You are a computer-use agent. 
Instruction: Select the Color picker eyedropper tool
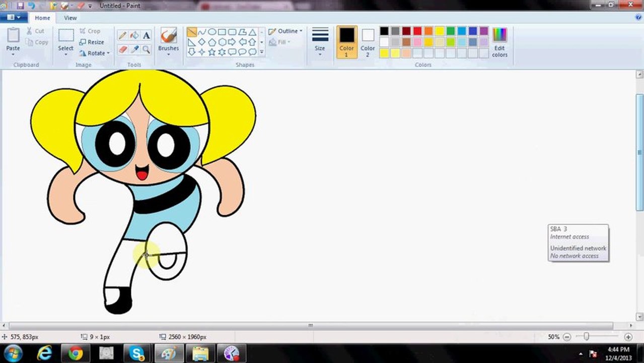point(134,49)
